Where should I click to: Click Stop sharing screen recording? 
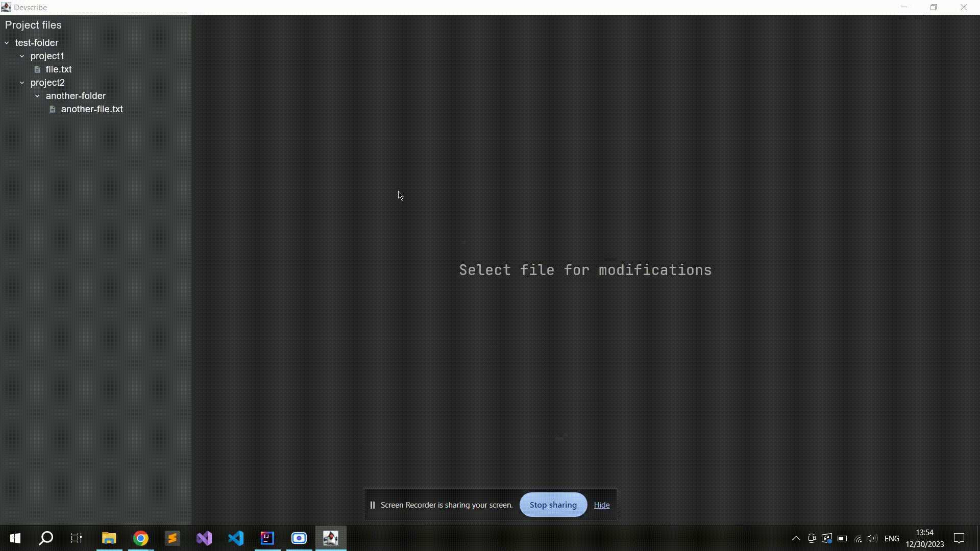(553, 505)
